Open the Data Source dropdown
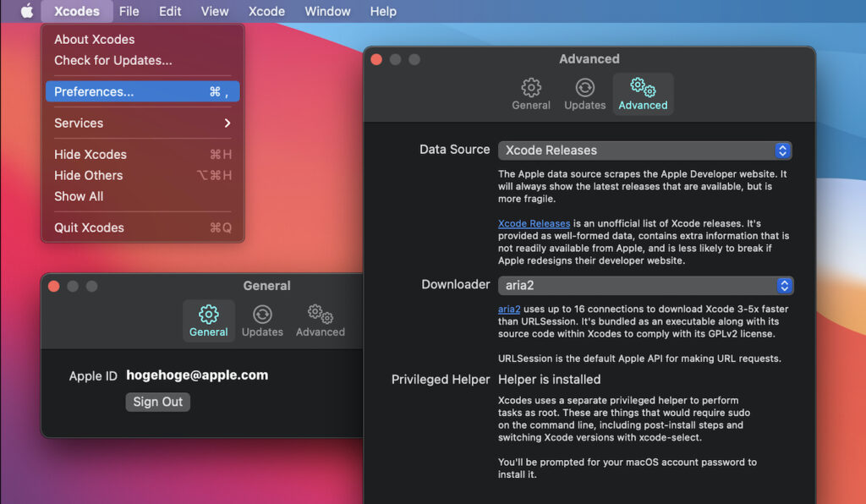The height and width of the screenshot is (504, 866). 644,151
